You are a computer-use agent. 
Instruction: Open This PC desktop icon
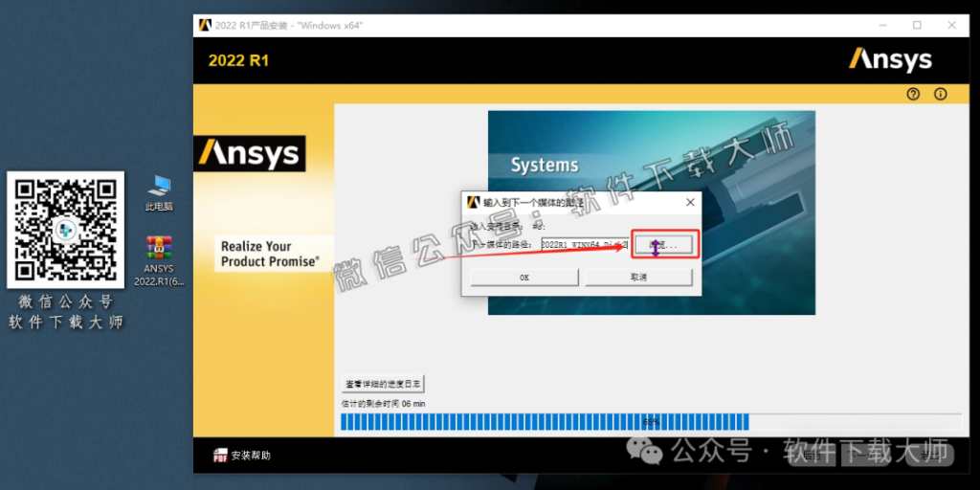[160, 193]
